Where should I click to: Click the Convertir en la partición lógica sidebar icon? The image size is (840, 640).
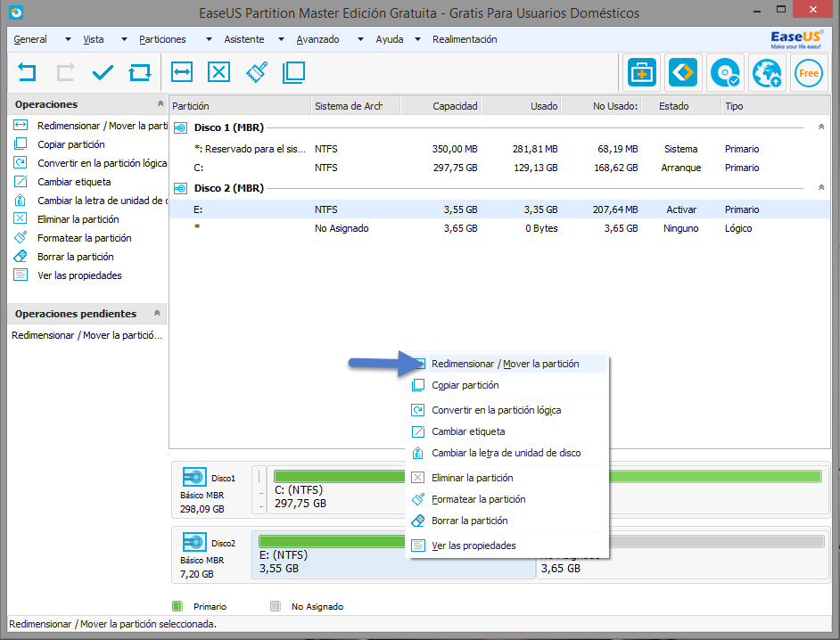click(21, 162)
